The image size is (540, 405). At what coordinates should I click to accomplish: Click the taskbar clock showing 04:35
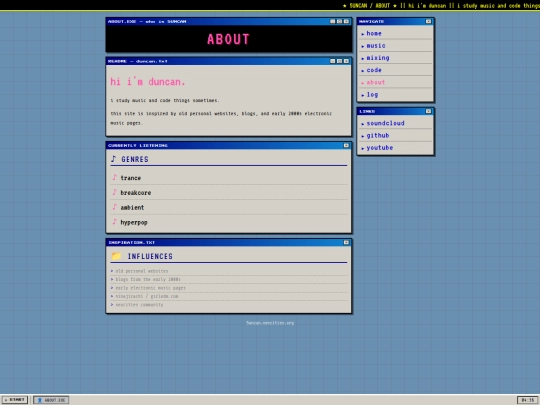528,400
